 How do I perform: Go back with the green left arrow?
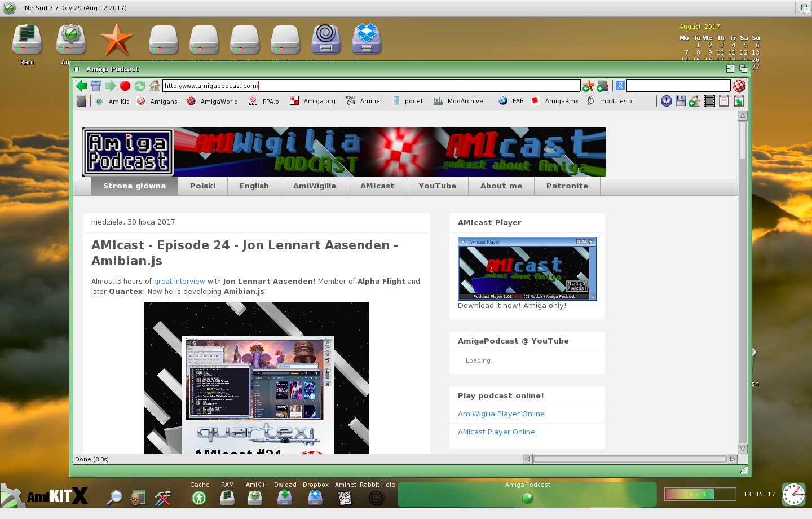81,86
